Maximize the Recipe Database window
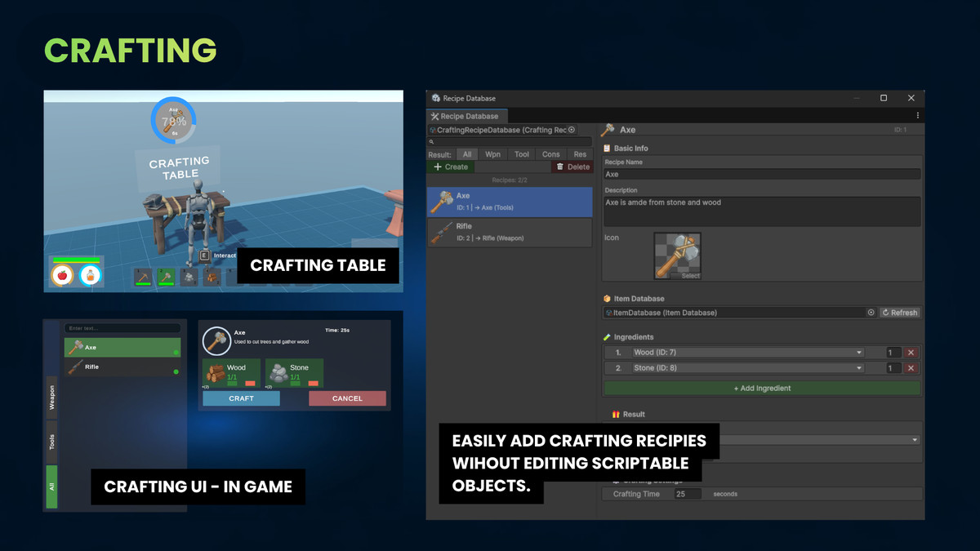The width and height of the screenshot is (980, 551). pyautogui.click(x=884, y=98)
